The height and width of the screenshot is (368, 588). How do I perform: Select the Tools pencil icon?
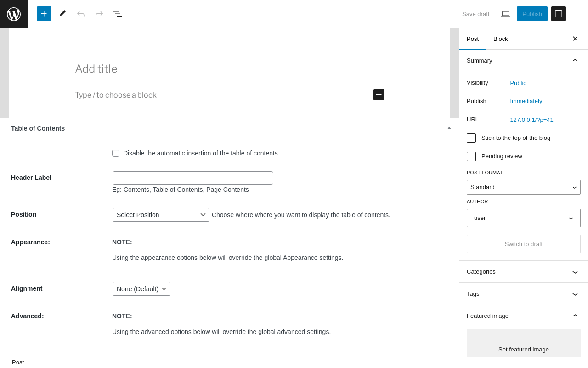pyautogui.click(x=62, y=14)
